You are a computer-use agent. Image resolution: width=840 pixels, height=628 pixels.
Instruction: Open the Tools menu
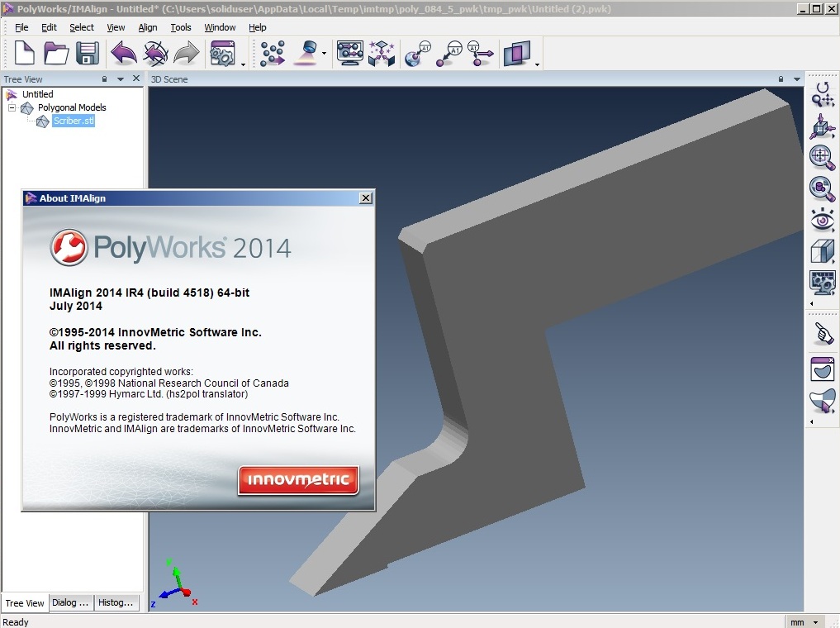click(181, 27)
